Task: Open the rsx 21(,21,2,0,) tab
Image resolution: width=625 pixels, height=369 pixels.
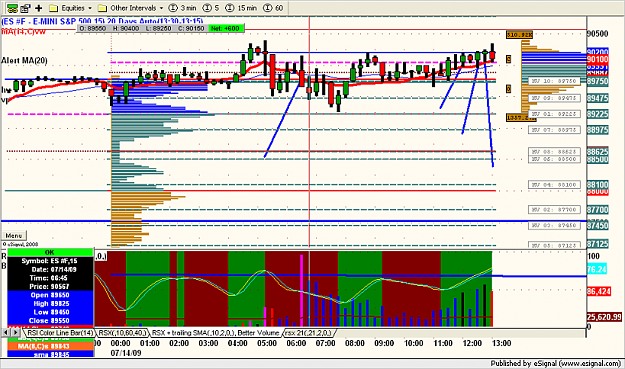Action: (308, 332)
